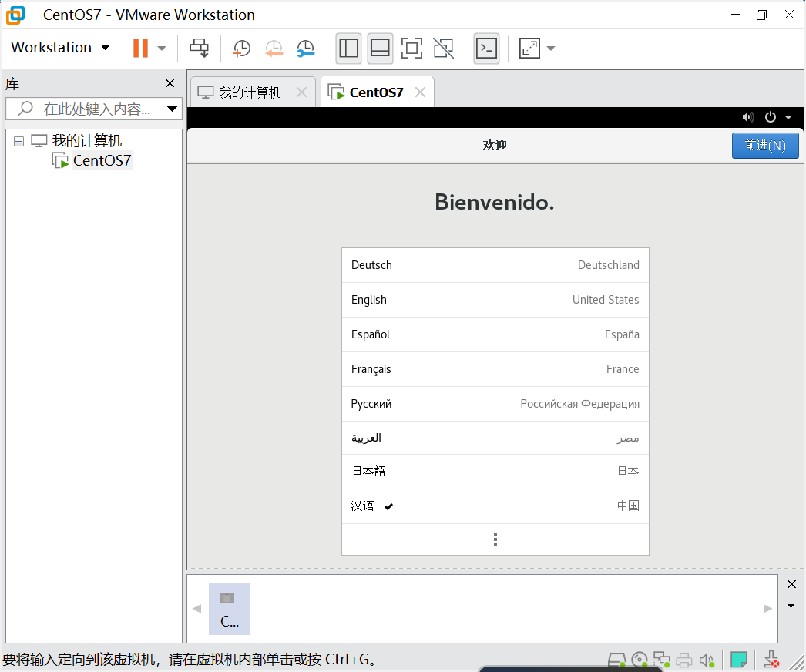Close the 我的计算机 tab
This screenshot has height=672, width=806.
click(302, 92)
